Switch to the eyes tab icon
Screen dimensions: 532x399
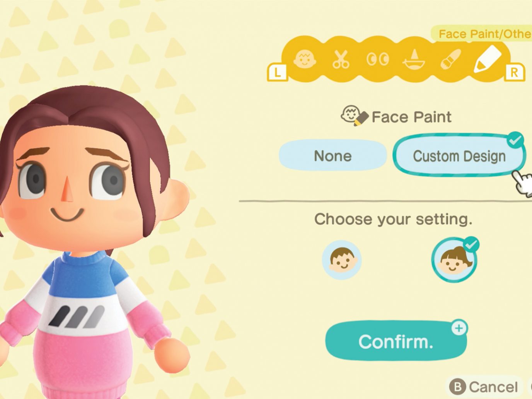pyautogui.click(x=378, y=59)
